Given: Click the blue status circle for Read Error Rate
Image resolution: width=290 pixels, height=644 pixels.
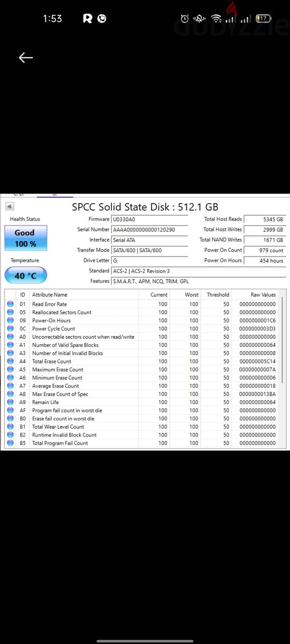Looking at the screenshot, I should point(11,304).
